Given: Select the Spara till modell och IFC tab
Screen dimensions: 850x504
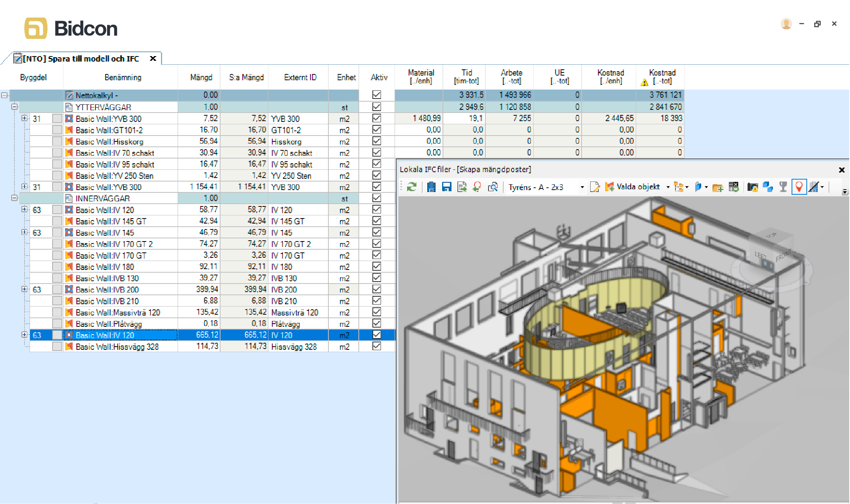Looking at the screenshot, I should (81, 59).
